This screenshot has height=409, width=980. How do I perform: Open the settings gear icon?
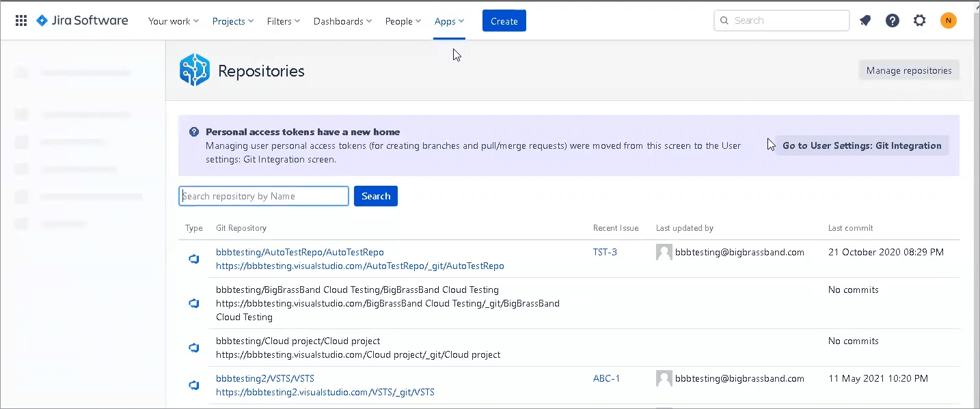[920, 20]
